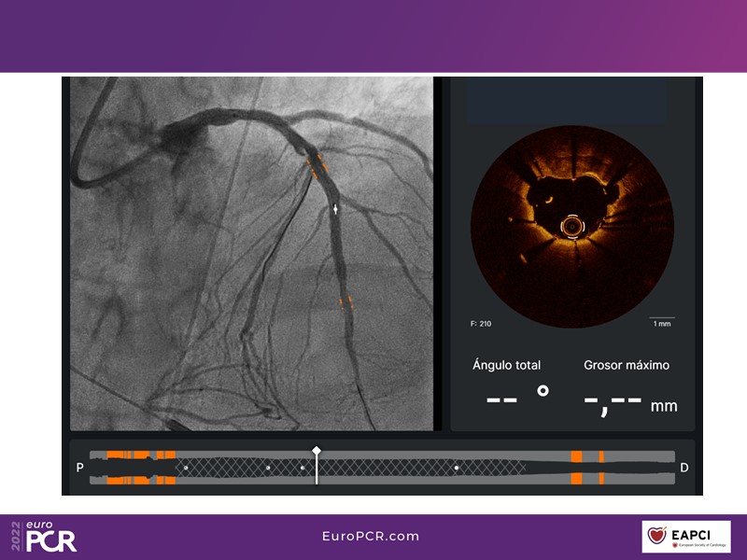Screen dimensions: 747x560
Task: Click the Ángulo total label
Action: (x=506, y=365)
